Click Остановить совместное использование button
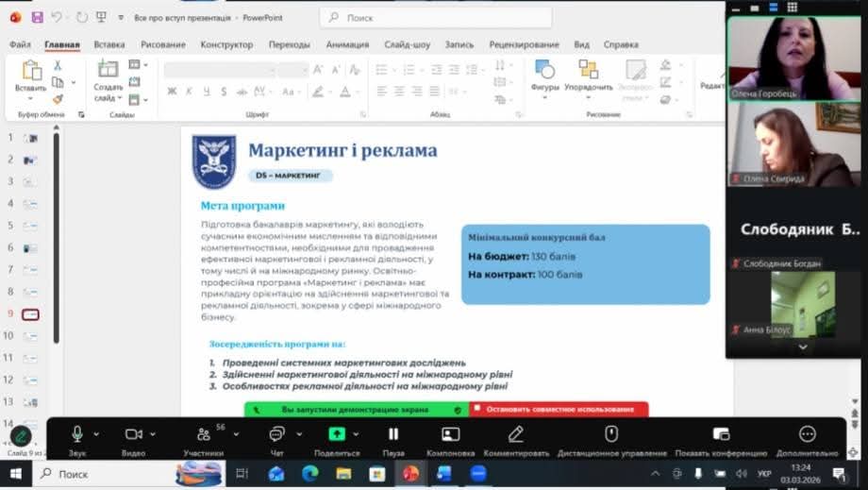The image size is (868, 490). point(559,410)
